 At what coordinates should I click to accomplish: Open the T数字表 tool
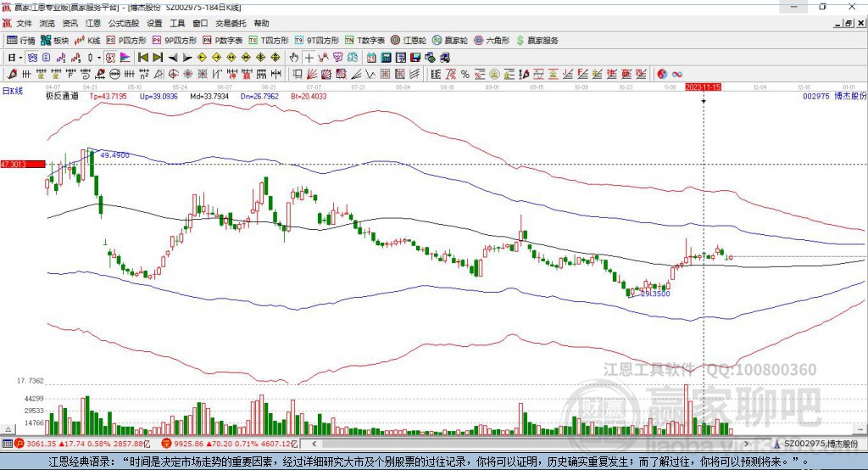(364, 41)
